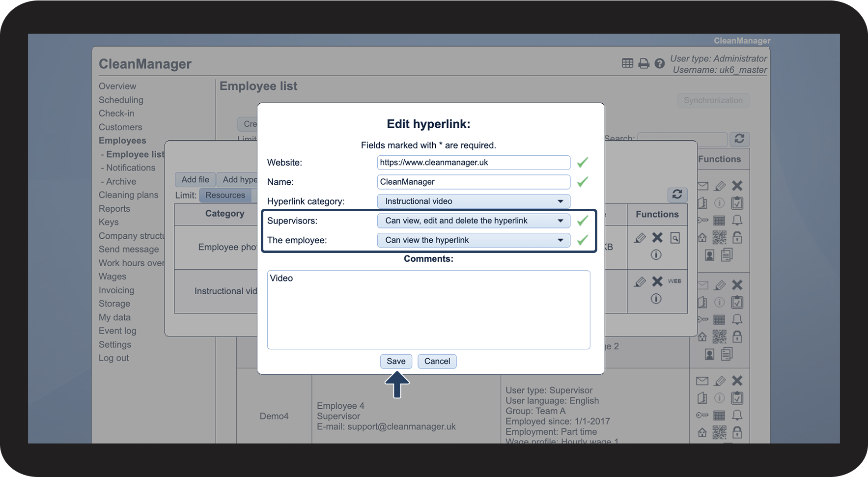Save the hyperlink changes
Image resolution: width=868 pixels, height=477 pixels.
(396, 362)
